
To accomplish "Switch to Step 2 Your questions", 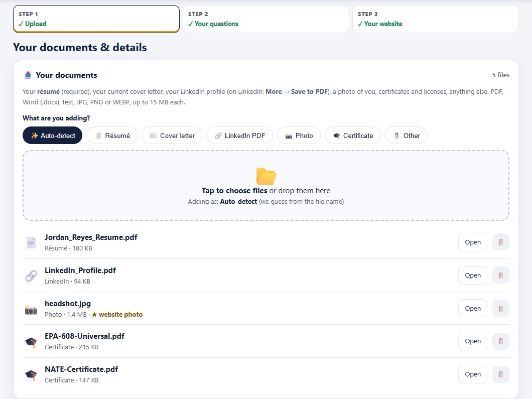I will point(266,19).
